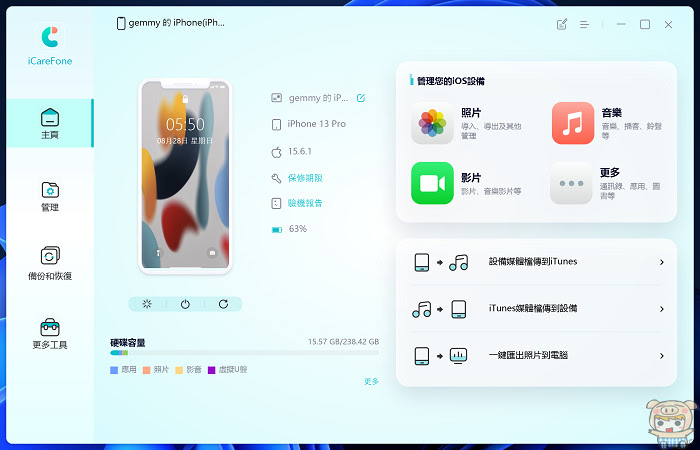Click the Apple logo beside 15.6.1
Screen dimensions: 700x450
[276, 152]
